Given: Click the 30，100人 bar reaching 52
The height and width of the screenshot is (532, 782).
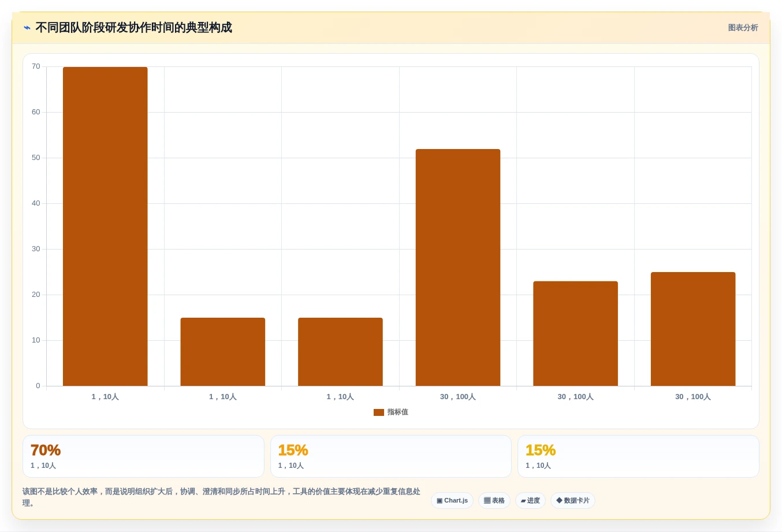Looking at the screenshot, I should (458, 267).
